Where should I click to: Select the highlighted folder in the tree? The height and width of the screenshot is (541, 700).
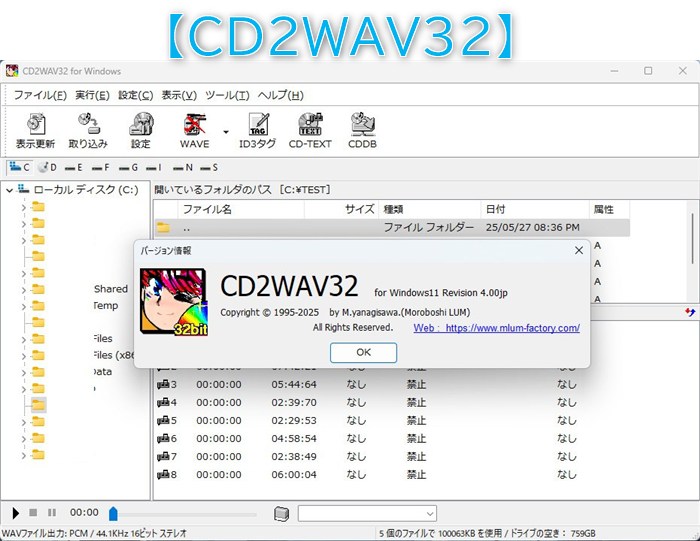pyautogui.click(x=39, y=405)
